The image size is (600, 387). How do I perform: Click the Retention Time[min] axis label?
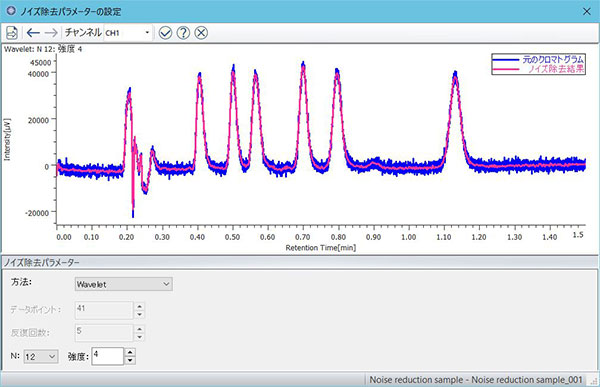pos(321,248)
